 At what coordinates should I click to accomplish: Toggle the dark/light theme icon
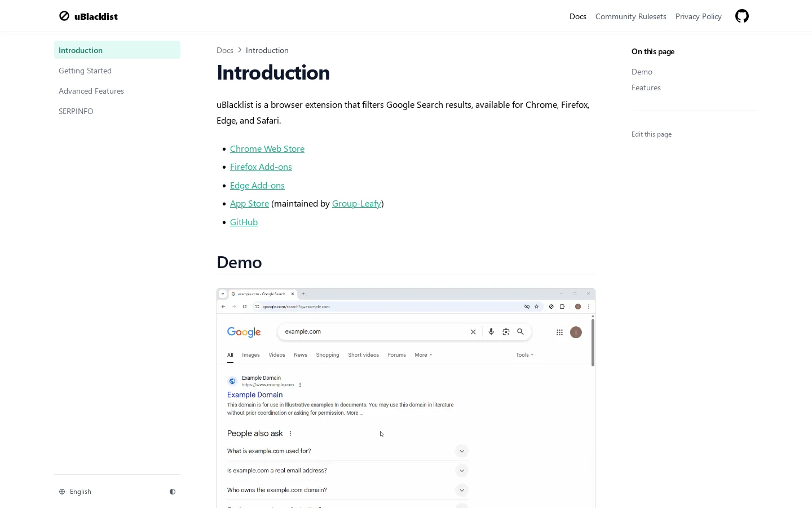pos(173,492)
